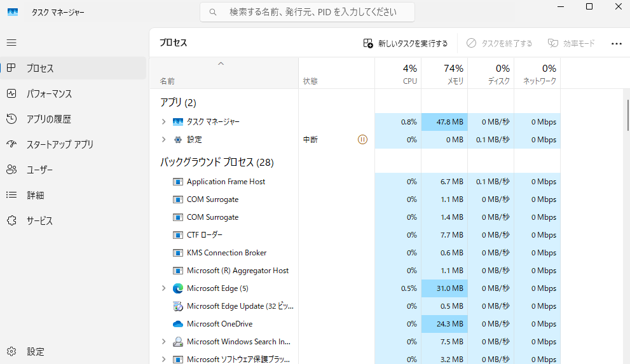This screenshot has width=630, height=364.
Task: Click the Microsoft OneDrive cloud icon
Action: pyautogui.click(x=177, y=324)
